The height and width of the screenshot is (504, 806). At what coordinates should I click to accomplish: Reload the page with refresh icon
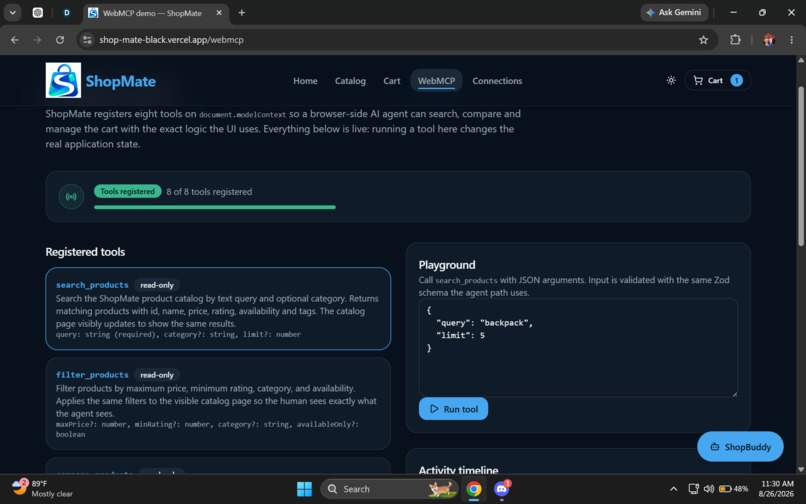click(x=60, y=40)
